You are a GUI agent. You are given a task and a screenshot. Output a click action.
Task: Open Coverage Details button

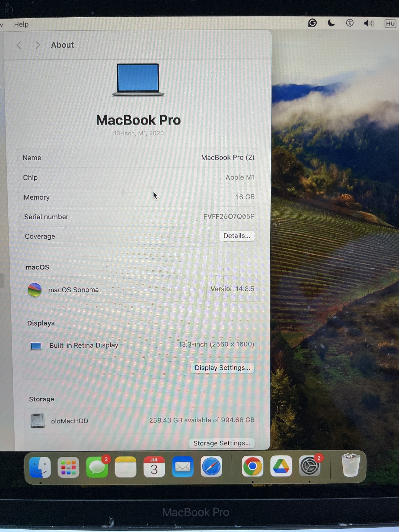(x=237, y=236)
